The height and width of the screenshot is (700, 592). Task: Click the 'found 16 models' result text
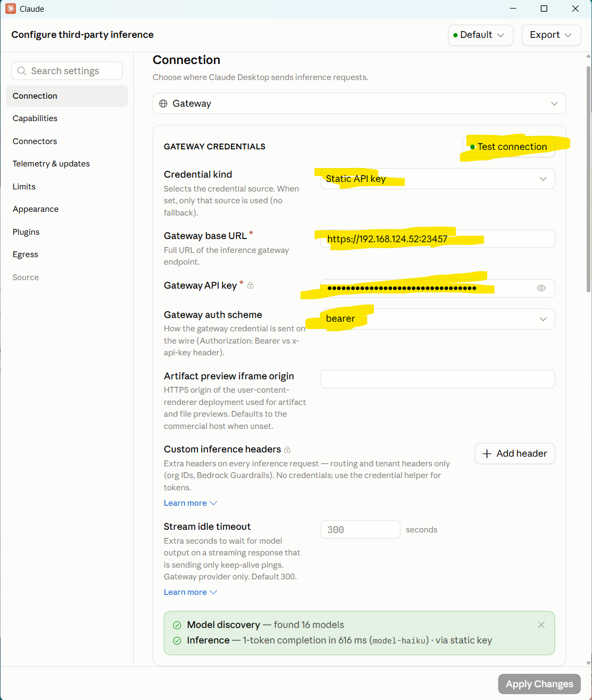pos(309,625)
